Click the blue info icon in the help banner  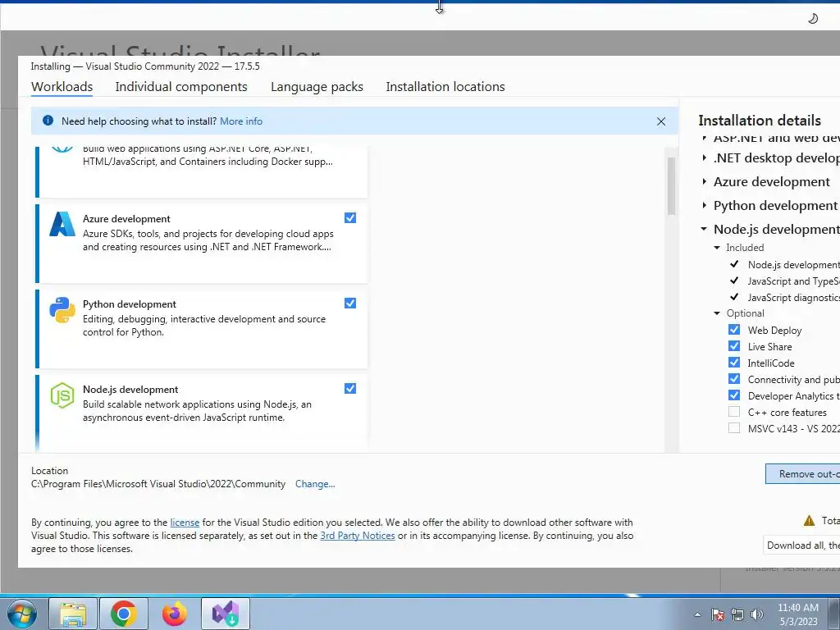[x=48, y=121]
